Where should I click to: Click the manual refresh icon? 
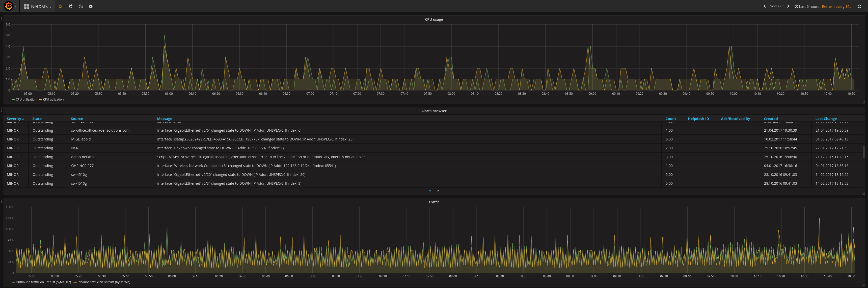[x=859, y=6]
